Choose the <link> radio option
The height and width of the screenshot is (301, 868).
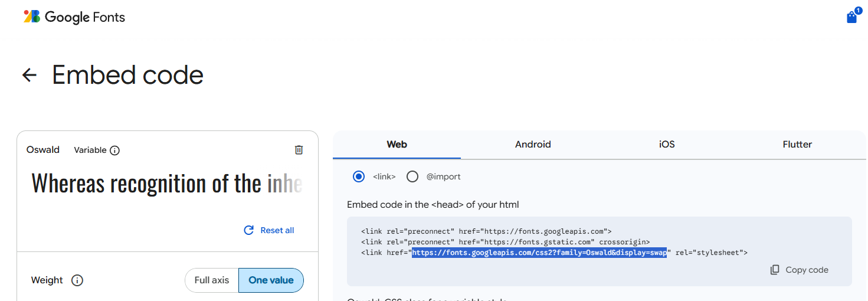click(x=358, y=176)
